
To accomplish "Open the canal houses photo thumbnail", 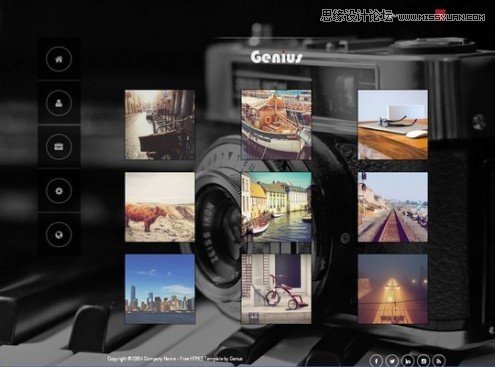I will point(276,207).
